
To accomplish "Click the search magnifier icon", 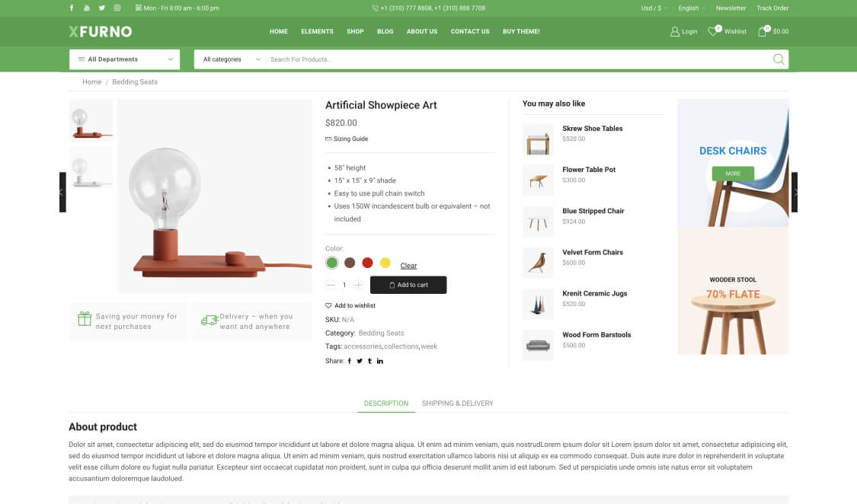I will [779, 59].
